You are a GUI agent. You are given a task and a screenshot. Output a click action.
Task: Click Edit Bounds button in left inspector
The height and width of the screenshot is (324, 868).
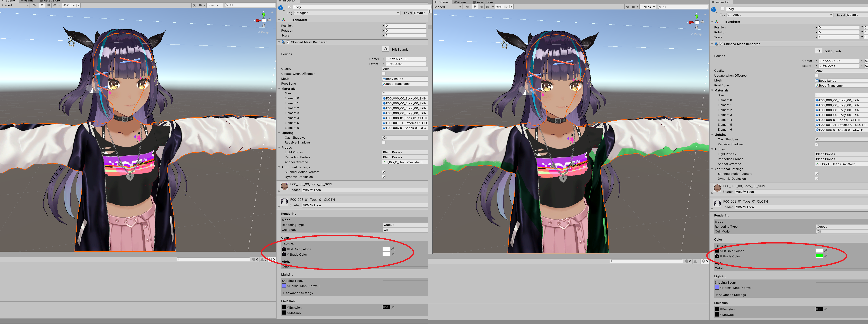click(386, 49)
